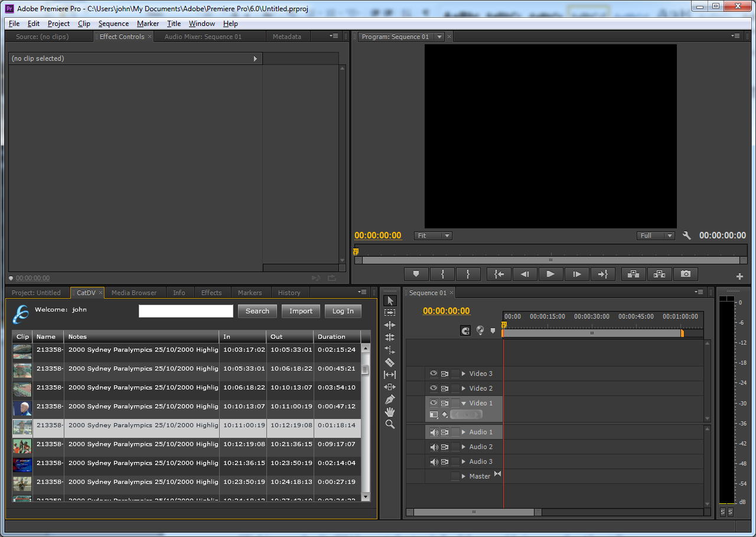
Task: Click the CatDV search text field
Action: [x=186, y=311]
